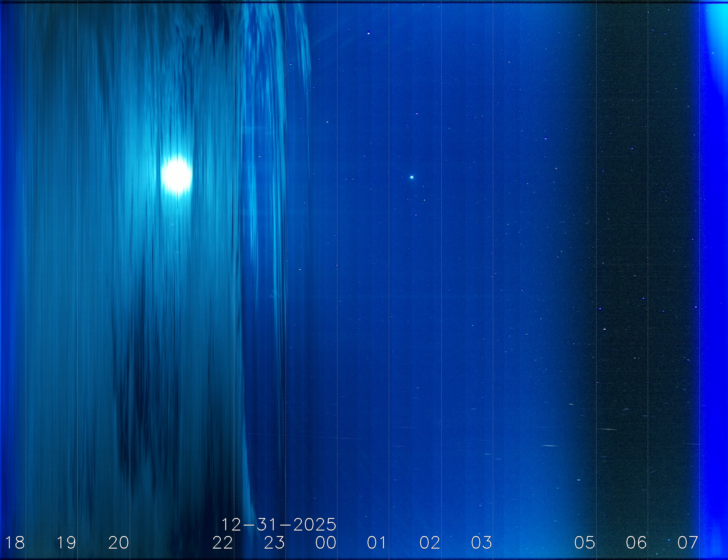
Task: Click the 07 hour label
Action: (x=687, y=543)
